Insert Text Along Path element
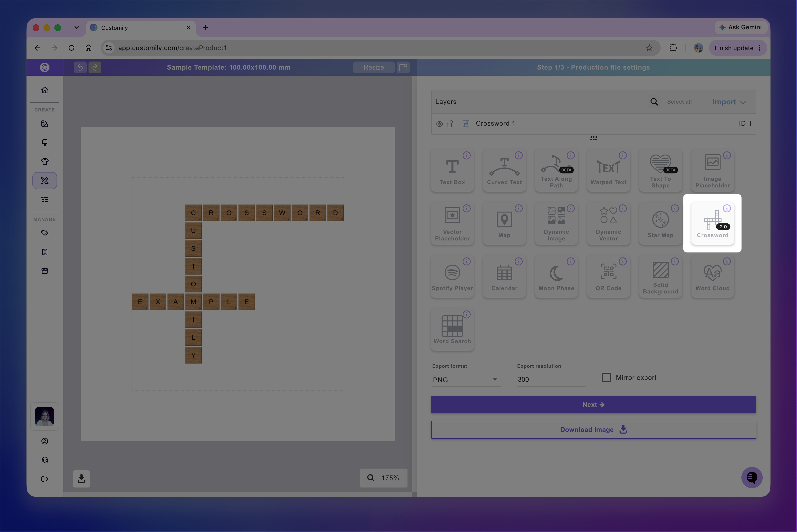Screen dimensions: 797x532 (x=556, y=171)
